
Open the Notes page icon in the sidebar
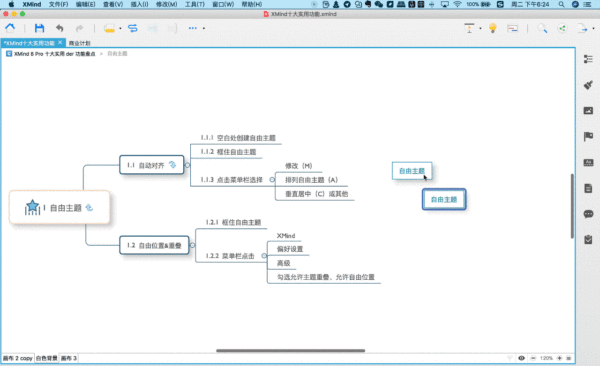click(x=588, y=188)
